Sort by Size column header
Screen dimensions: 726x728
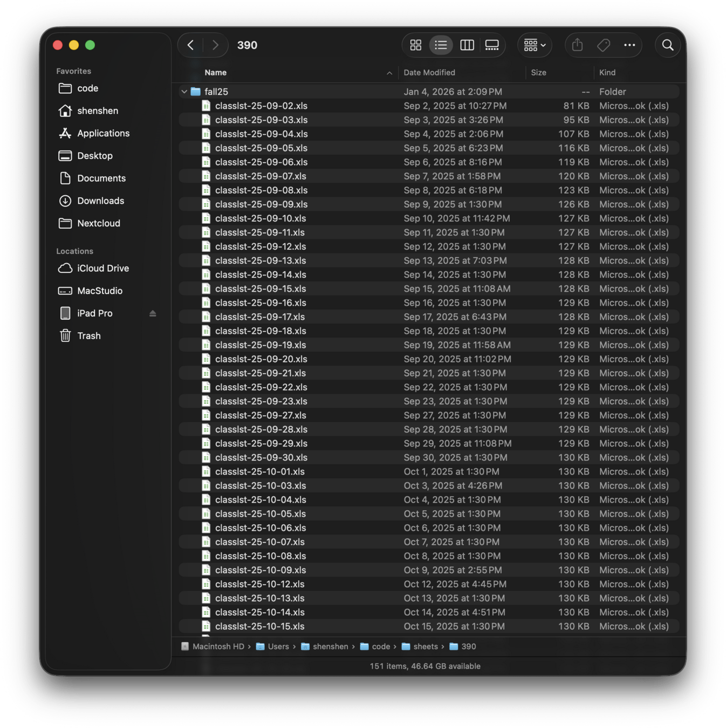point(538,73)
